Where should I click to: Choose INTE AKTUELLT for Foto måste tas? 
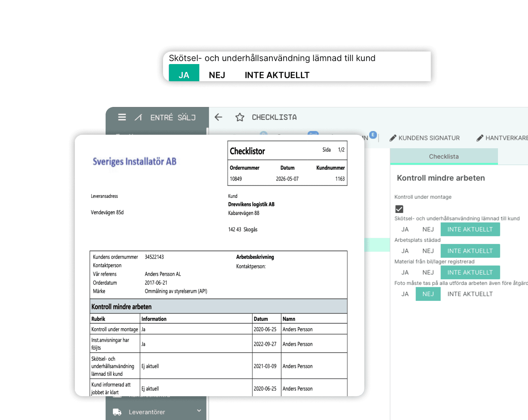470,294
